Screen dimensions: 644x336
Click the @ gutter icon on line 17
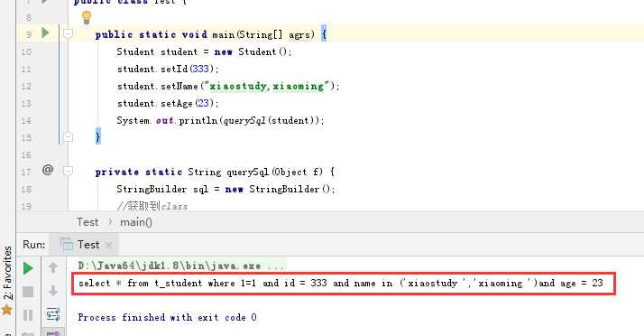point(48,170)
